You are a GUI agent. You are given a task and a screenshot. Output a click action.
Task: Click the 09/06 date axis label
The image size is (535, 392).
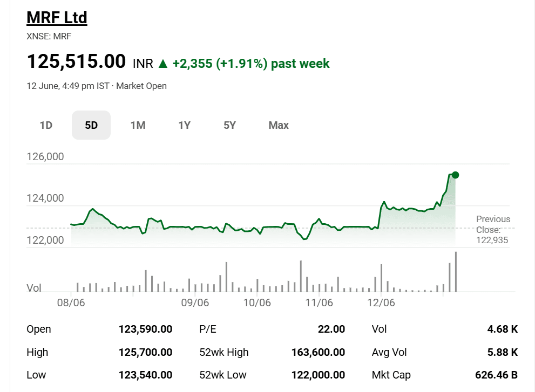pos(195,302)
